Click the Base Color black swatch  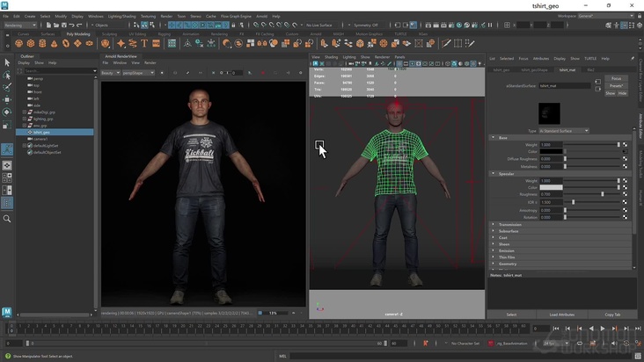(551, 152)
